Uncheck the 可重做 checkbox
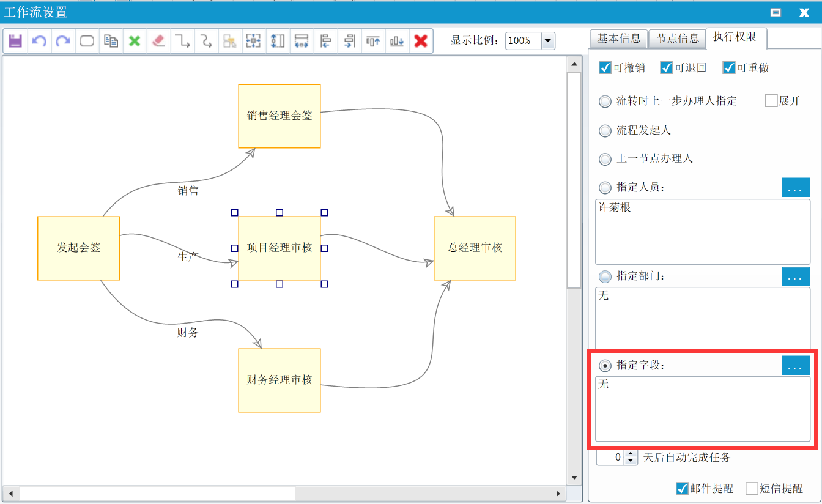The width and height of the screenshot is (822, 504). [x=728, y=68]
